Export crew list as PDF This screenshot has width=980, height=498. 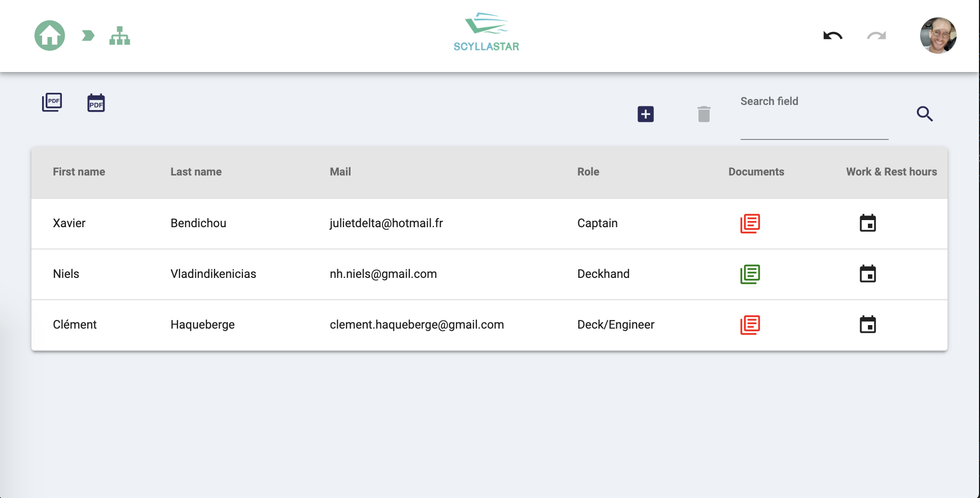(51, 102)
